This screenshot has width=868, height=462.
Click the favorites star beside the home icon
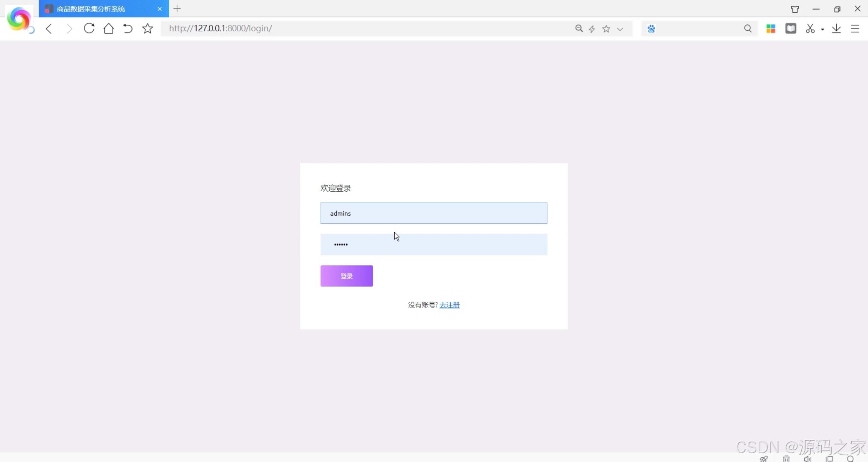pos(148,28)
